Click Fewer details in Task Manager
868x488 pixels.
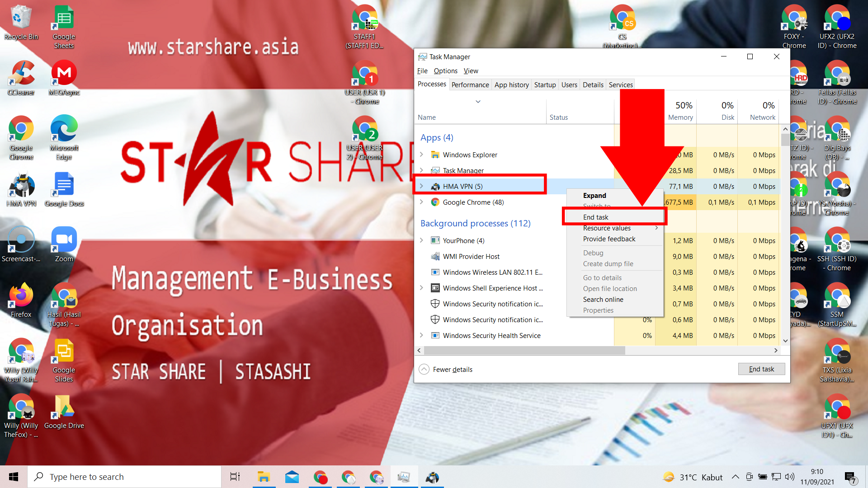coord(446,369)
